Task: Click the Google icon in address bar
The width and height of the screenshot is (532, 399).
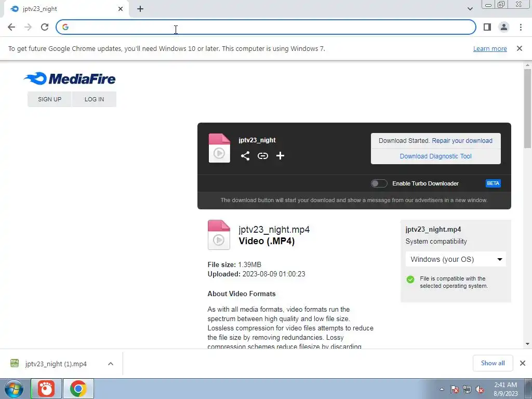Action: click(65, 27)
